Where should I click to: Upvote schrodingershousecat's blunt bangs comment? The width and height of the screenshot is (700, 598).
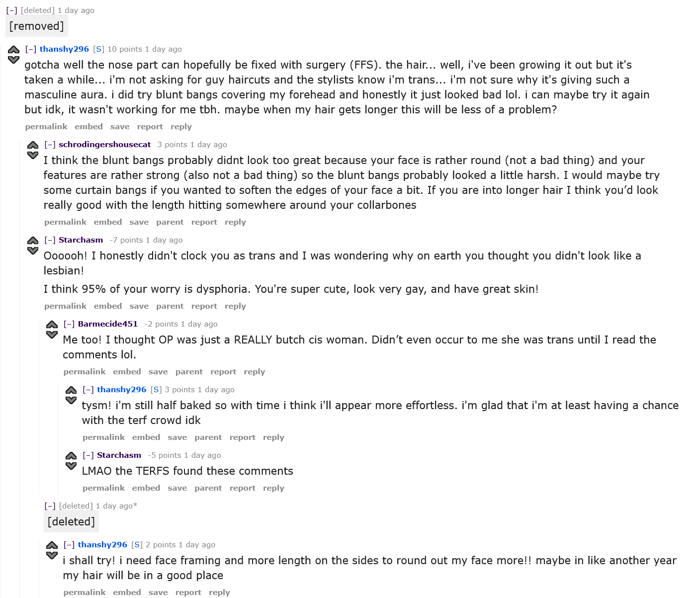[x=33, y=145]
